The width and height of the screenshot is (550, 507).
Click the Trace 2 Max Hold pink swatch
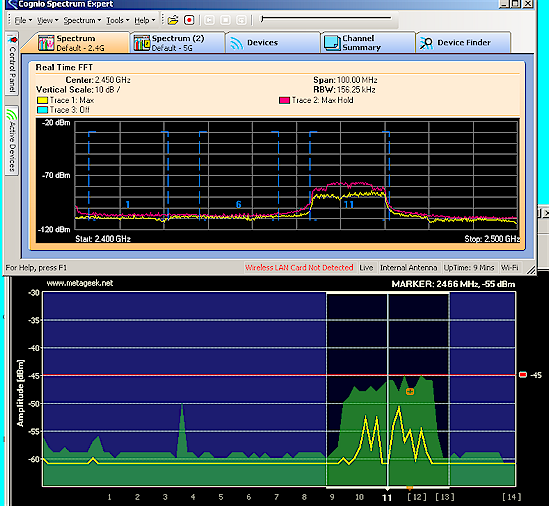[284, 101]
